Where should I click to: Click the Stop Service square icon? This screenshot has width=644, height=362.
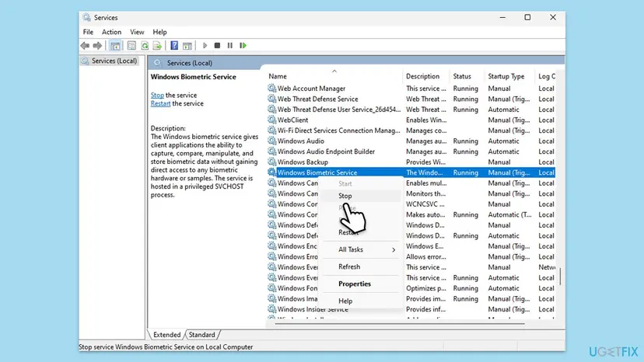217,46
